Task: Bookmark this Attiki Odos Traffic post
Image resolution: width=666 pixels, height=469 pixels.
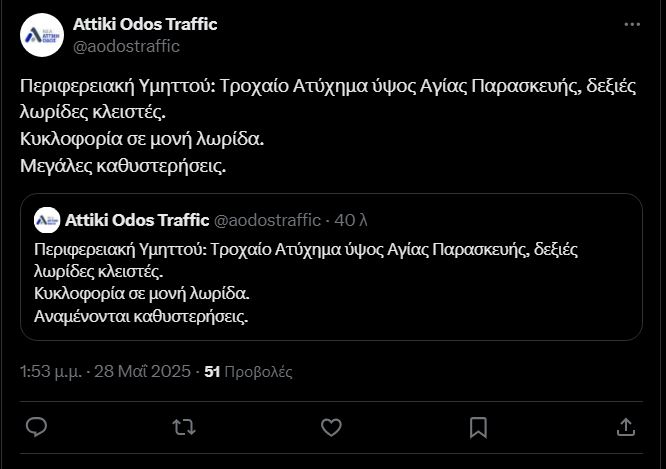Action: 478,427
